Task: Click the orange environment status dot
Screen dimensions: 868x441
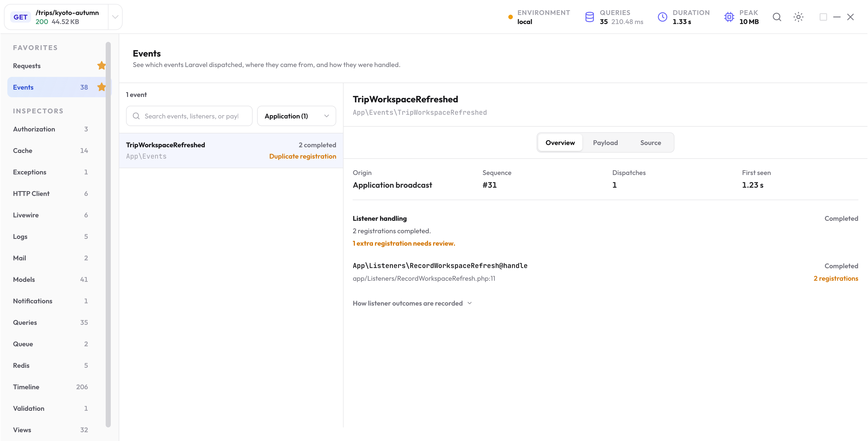Action: coord(511,17)
